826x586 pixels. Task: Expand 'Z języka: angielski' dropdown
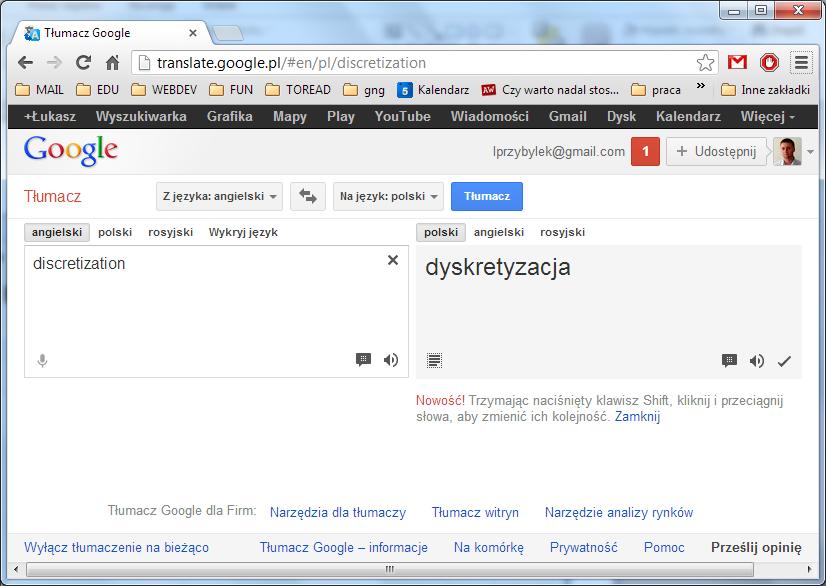coord(219,197)
